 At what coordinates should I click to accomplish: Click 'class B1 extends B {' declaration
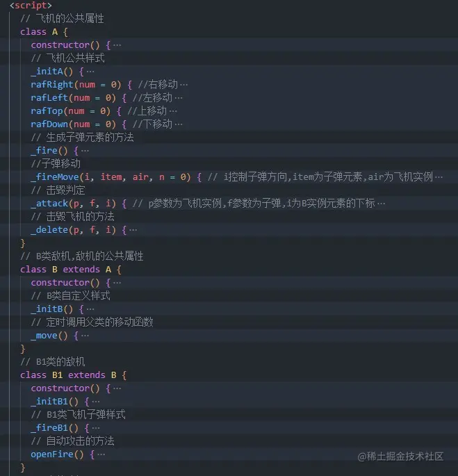pyautogui.click(x=74, y=375)
